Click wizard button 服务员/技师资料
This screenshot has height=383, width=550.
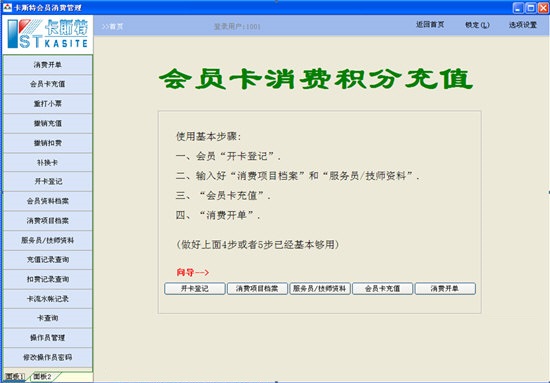(320, 289)
